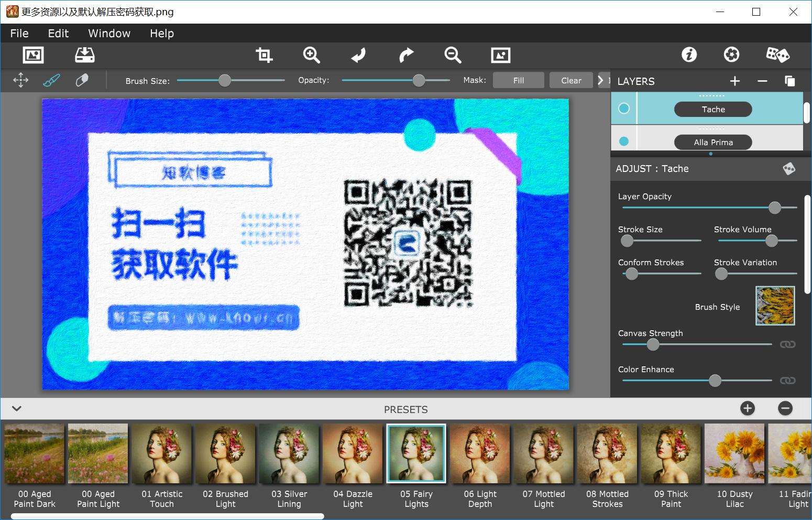
Task: Click the presets horizontal scrollbar
Action: pos(168,516)
